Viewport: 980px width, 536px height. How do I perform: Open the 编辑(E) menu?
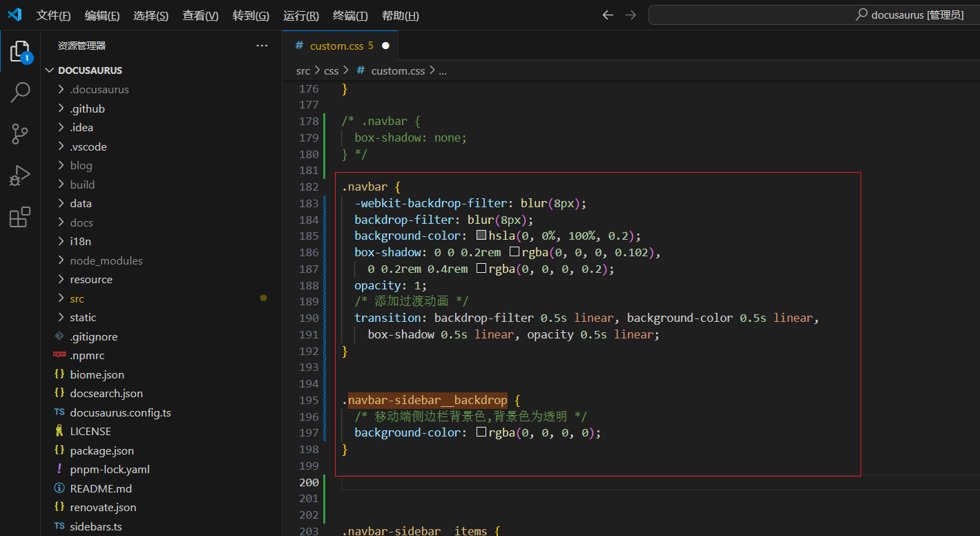coord(102,15)
